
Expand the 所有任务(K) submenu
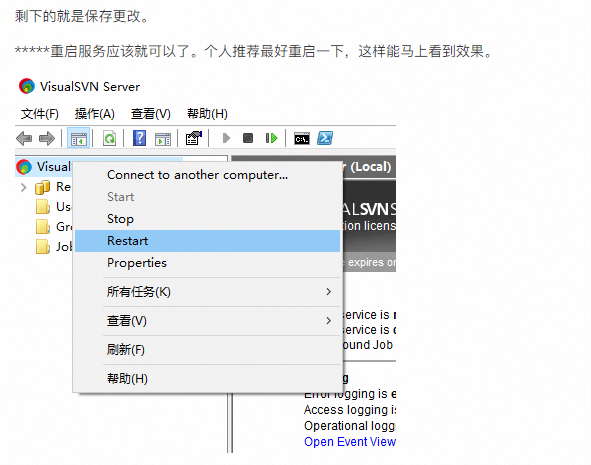(x=207, y=292)
